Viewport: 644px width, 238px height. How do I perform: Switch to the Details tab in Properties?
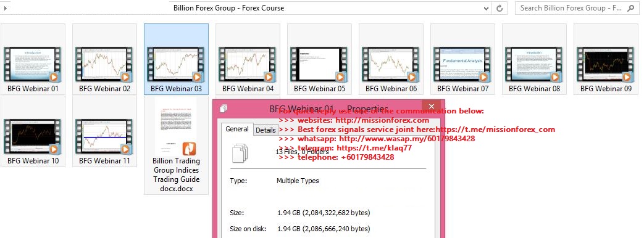coord(266,130)
